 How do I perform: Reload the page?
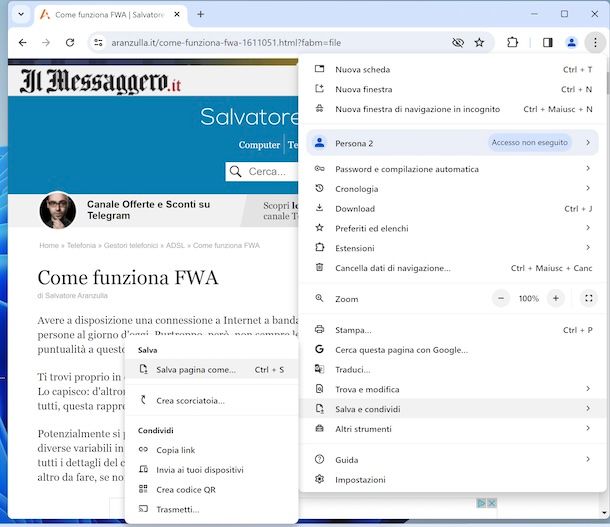[x=70, y=42]
